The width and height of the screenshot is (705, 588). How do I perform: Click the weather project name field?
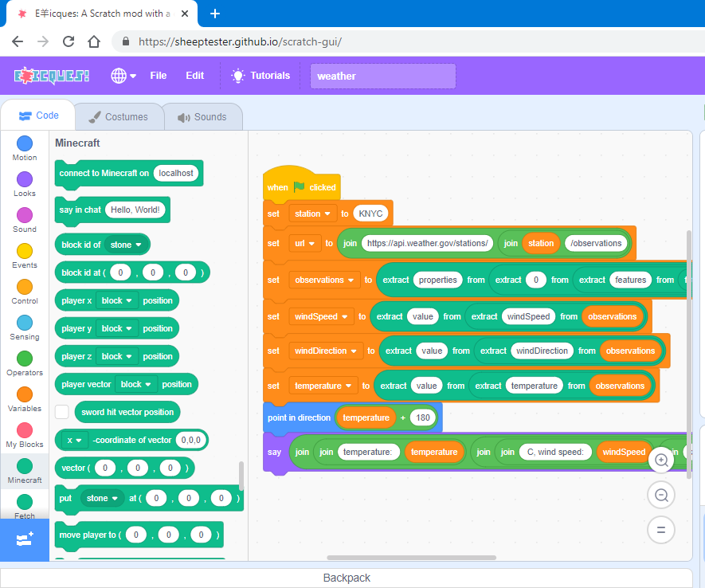tap(382, 76)
